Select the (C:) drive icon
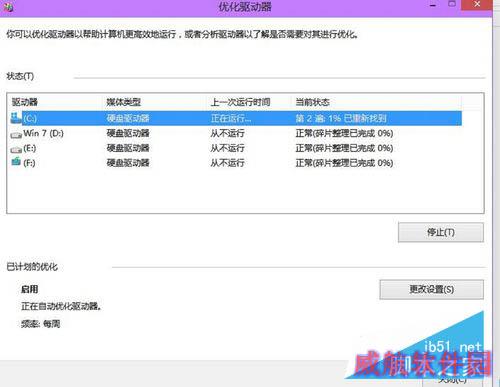 (x=16, y=118)
